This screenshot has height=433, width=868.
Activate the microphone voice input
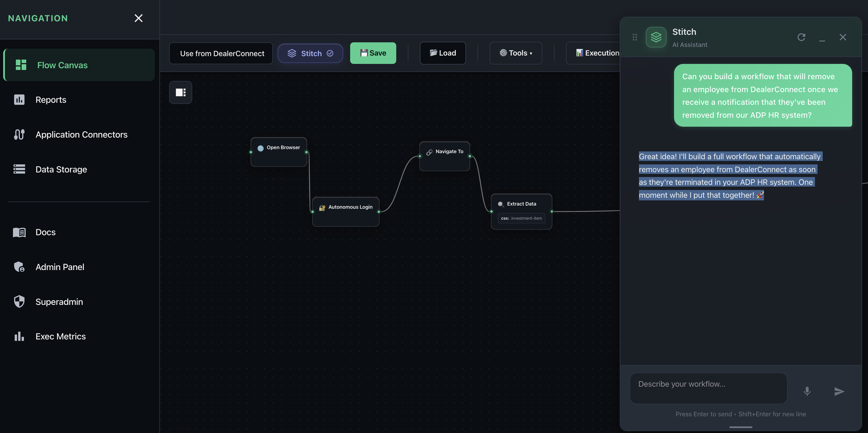pos(807,391)
